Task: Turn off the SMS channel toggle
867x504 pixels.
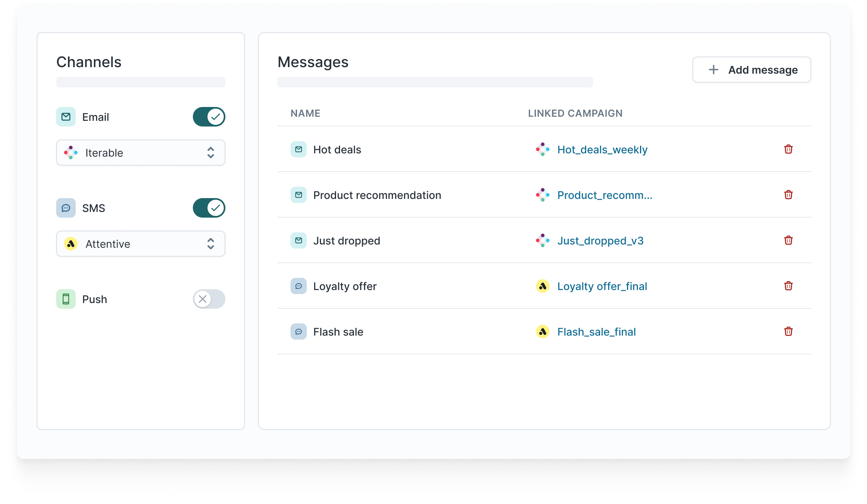Action: pyautogui.click(x=209, y=208)
